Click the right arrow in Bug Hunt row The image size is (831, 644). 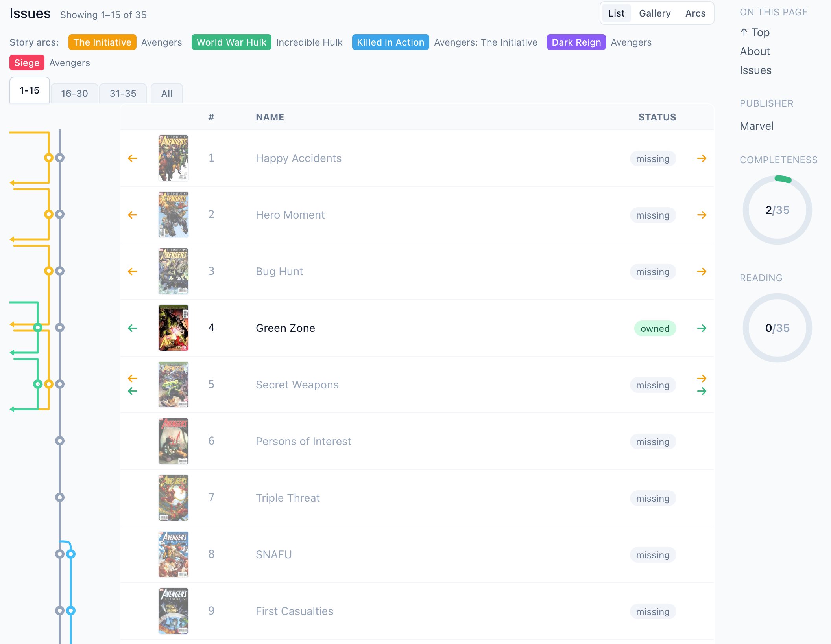coord(702,272)
